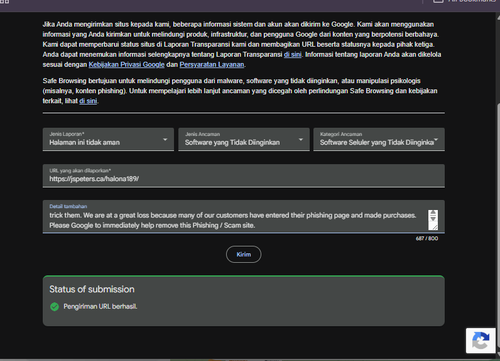Click the 'Pengiriman URL berhasil' status message

pyautogui.click(x=100, y=306)
